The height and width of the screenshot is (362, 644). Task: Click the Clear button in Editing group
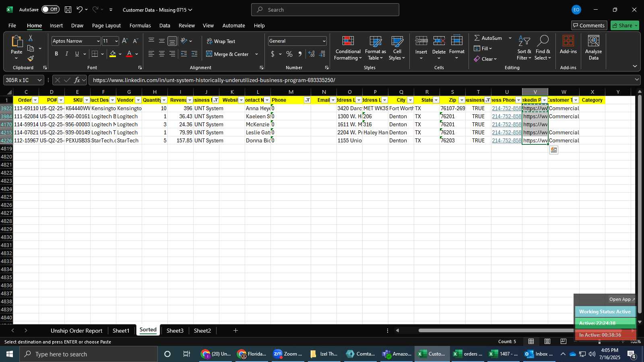pos(485,59)
